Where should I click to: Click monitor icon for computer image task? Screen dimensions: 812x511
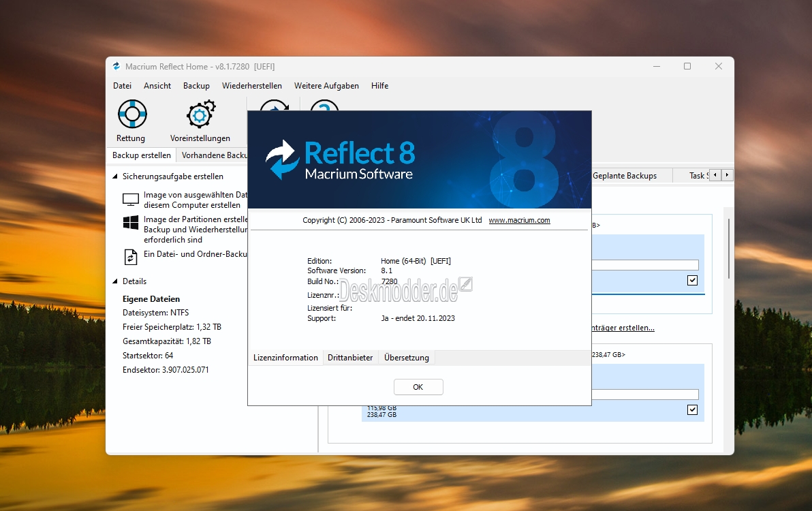131,200
